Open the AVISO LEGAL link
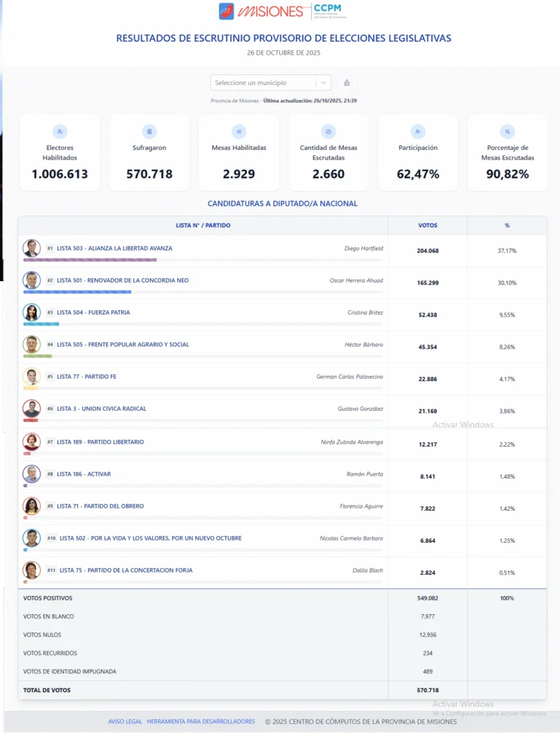The width and height of the screenshot is (560, 746). [x=125, y=721]
